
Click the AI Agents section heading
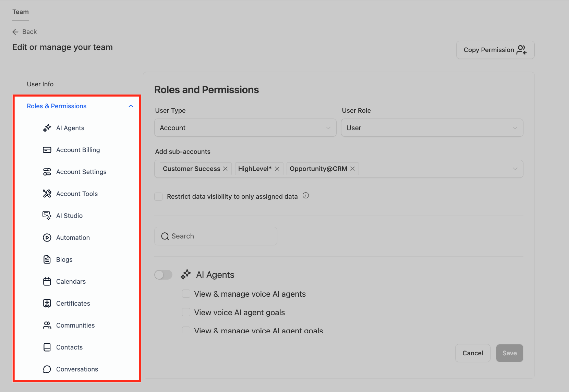(215, 275)
